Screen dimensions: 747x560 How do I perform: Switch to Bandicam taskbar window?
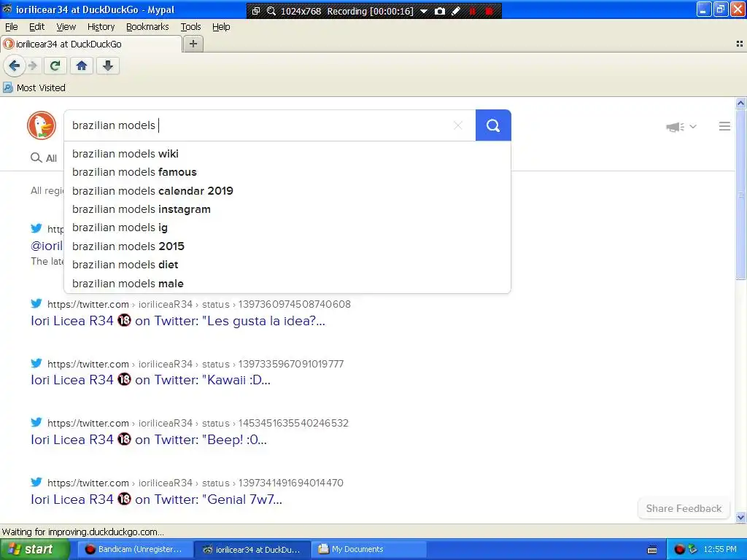click(x=134, y=550)
